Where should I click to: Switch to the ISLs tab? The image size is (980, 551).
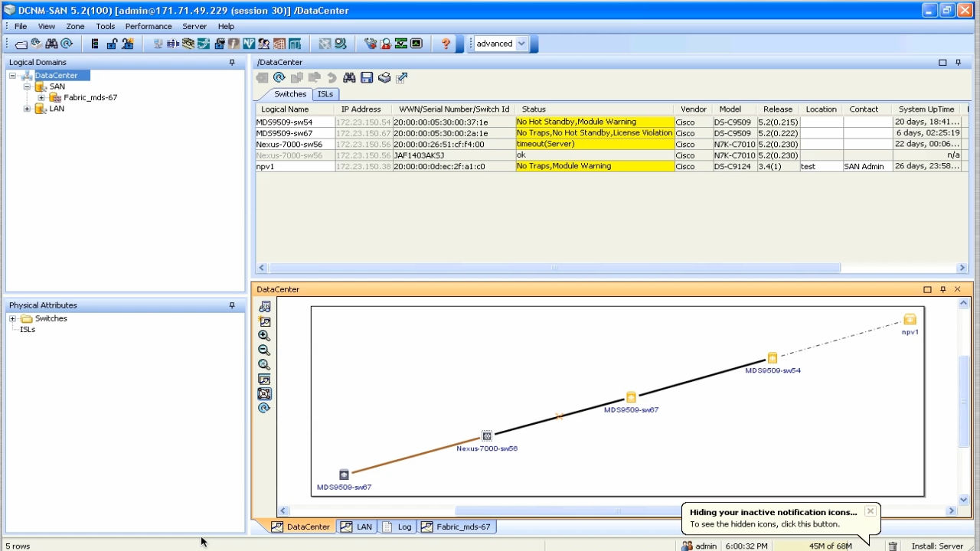point(325,94)
